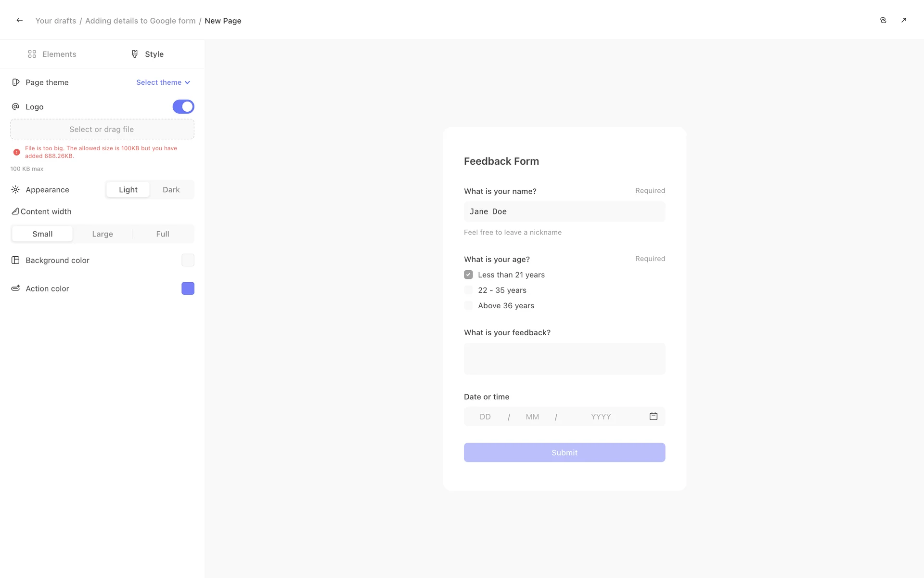
Task: Switch to the Elements tab
Action: (52, 54)
